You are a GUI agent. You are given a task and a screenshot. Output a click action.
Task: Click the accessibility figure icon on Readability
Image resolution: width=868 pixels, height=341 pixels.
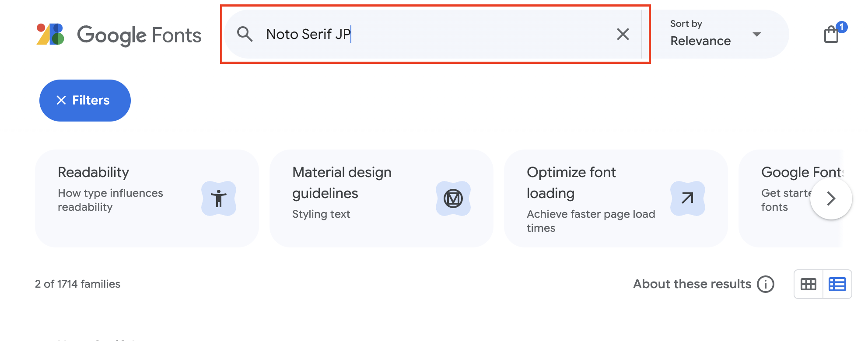tap(219, 198)
